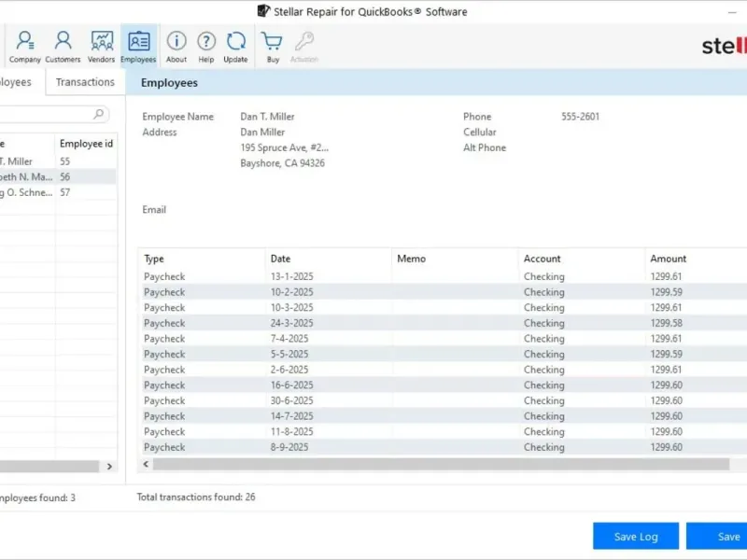Click the search magnifier icon in list panel
The image size is (747, 560).
point(99,115)
